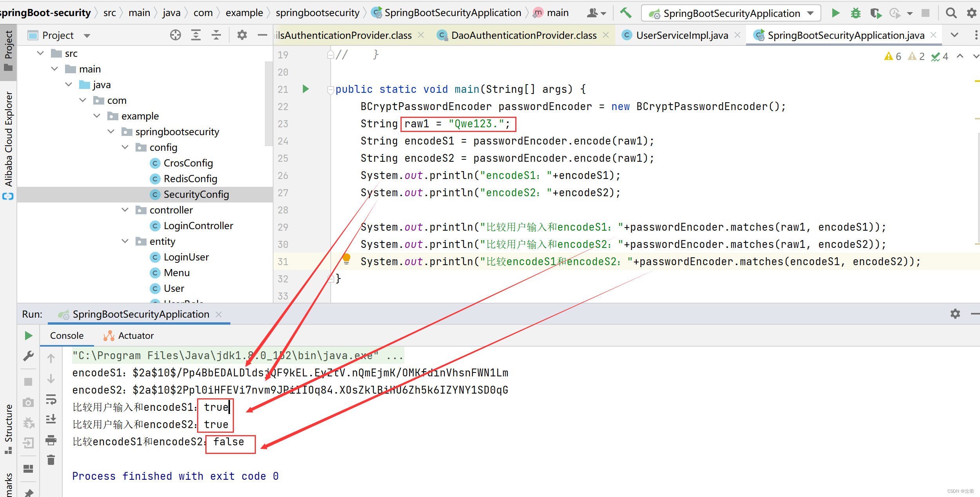Click the locate file crosshair icon
Viewport: 980px width, 497px height.
click(x=175, y=35)
